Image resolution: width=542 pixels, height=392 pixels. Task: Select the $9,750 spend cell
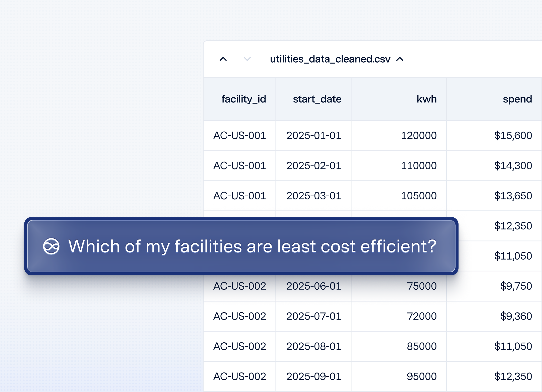(494, 286)
